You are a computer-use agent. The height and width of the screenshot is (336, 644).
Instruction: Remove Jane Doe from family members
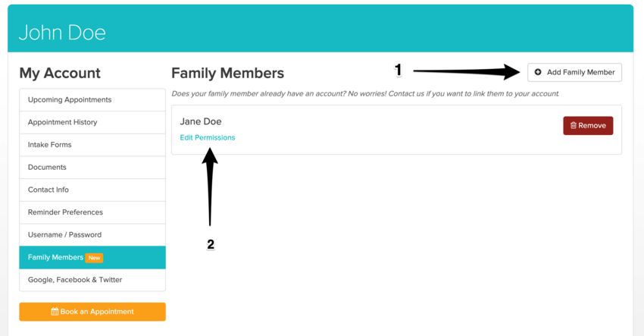tap(588, 126)
